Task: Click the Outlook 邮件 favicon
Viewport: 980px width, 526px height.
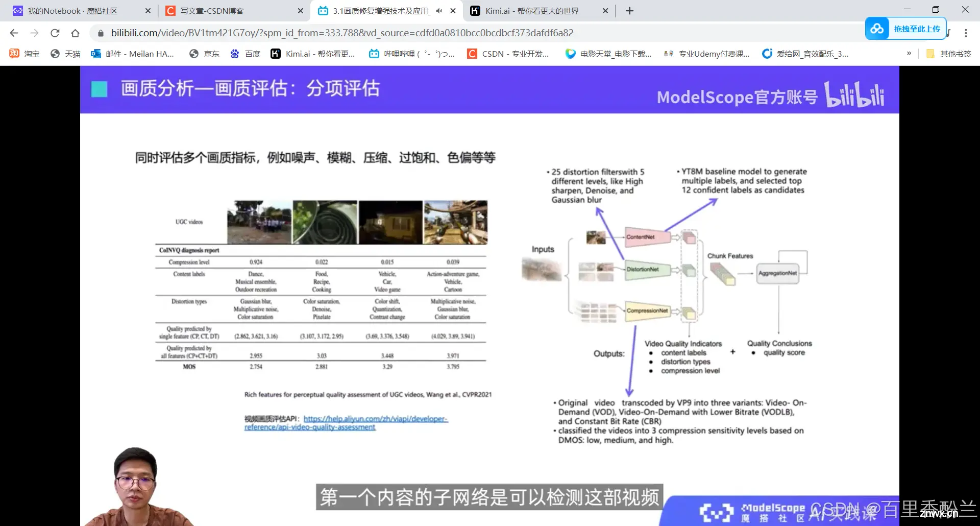Action: click(96, 54)
